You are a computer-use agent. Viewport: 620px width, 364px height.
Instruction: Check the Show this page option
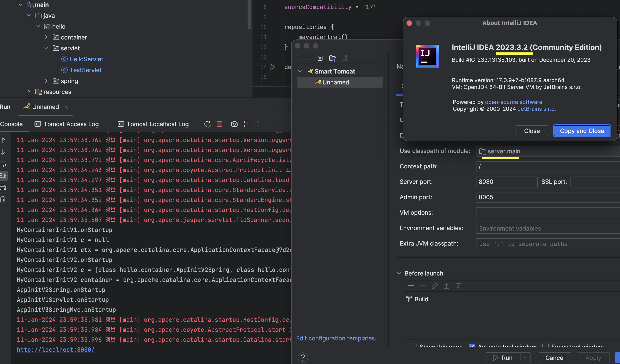tap(414, 346)
